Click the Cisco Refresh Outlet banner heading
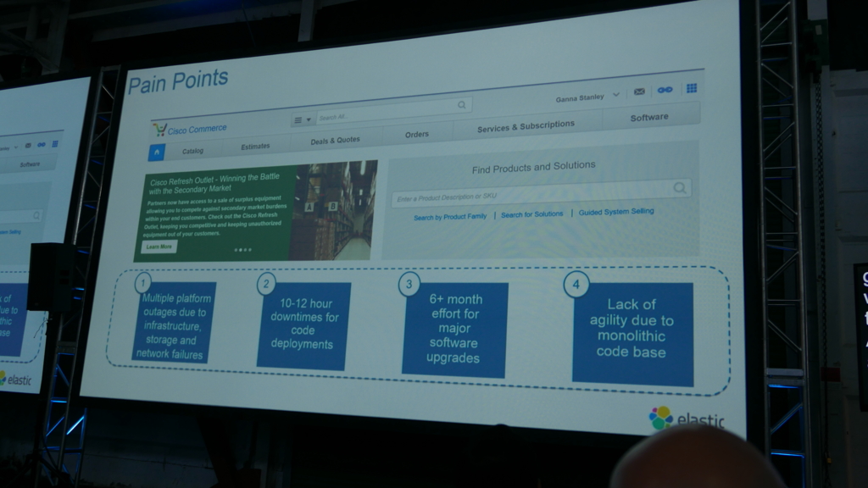Image resolution: width=868 pixels, height=488 pixels. tap(214, 184)
